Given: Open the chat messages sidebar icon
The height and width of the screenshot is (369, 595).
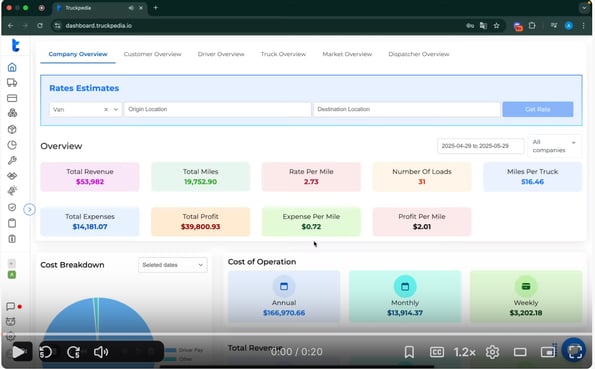Looking at the screenshot, I should [11, 306].
